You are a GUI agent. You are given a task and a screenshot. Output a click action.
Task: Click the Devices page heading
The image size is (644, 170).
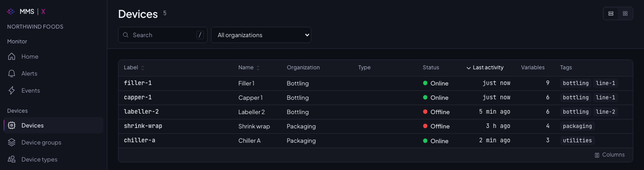point(138,14)
